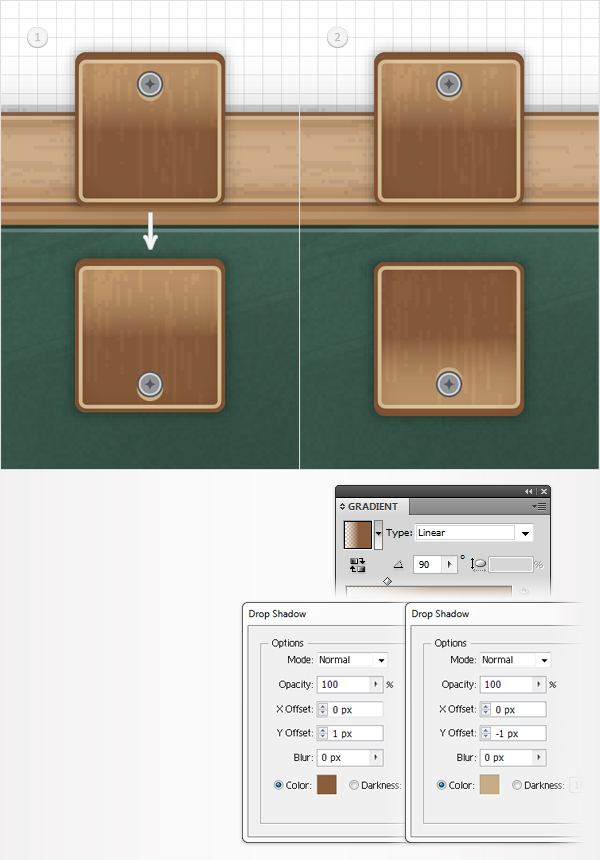This screenshot has height=860, width=600.
Task: Open Opacity slider arrow in left Drop Shadow
Action: click(x=376, y=684)
